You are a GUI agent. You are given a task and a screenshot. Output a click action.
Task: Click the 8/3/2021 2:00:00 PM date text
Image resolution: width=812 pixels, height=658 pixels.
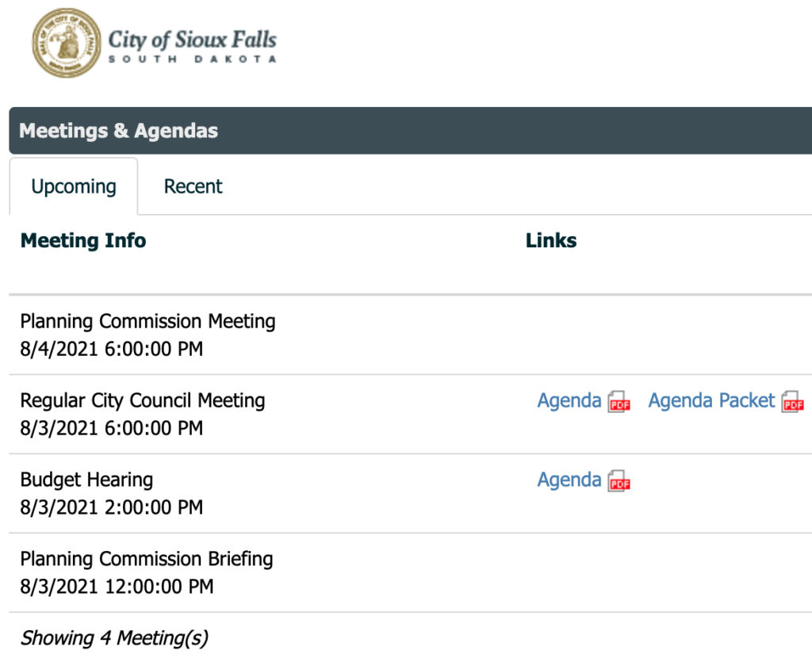[x=111, y=507]
